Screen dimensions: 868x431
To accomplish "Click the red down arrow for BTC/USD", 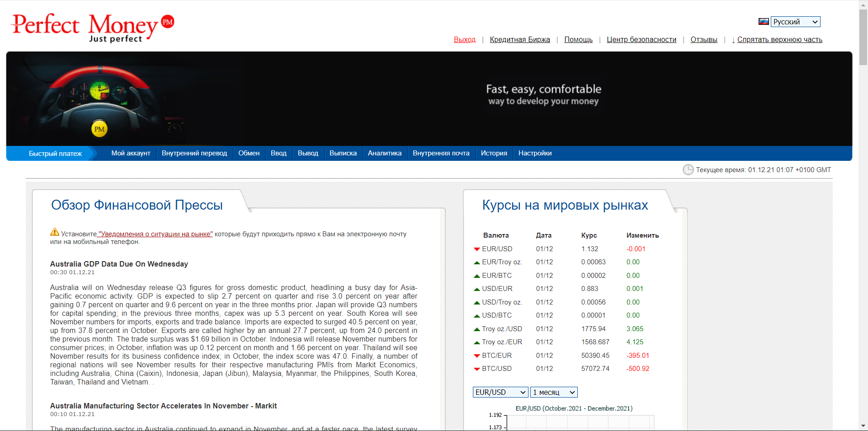I will pyautogui.click(x=476, y=369).
